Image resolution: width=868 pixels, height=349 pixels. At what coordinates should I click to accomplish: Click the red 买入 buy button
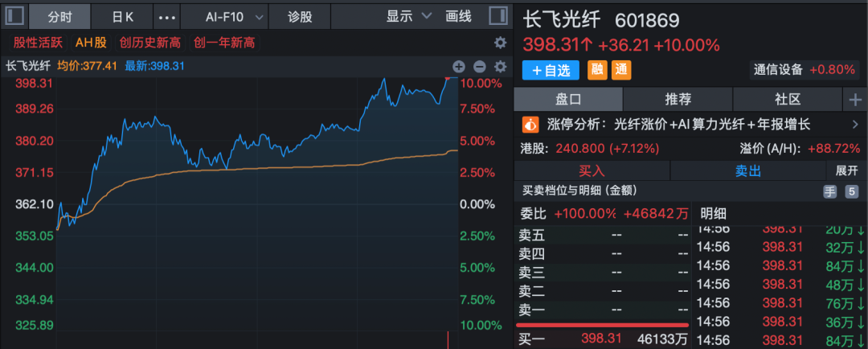point(592,170)
